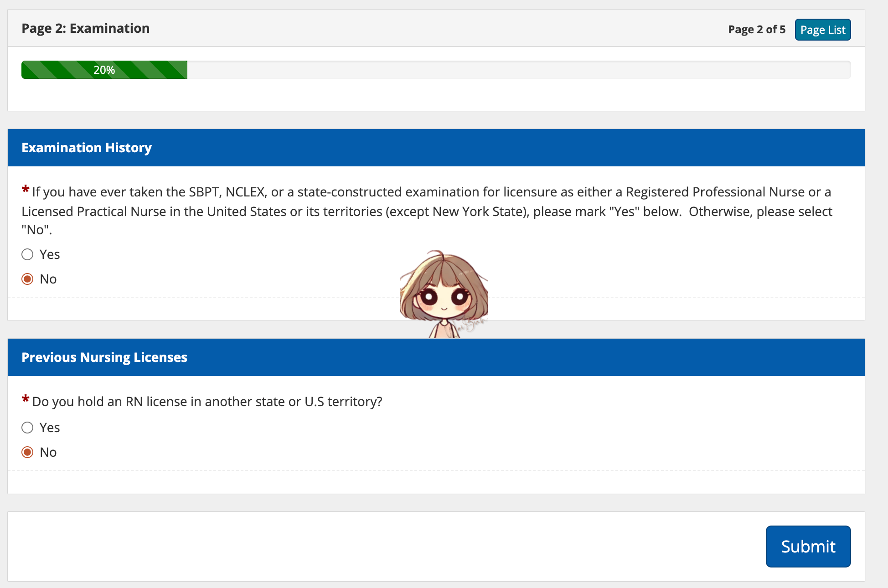The height and width of the screenshot is (588, 888).
Task: Select No for Examination History question
Action: pos(27,279)
